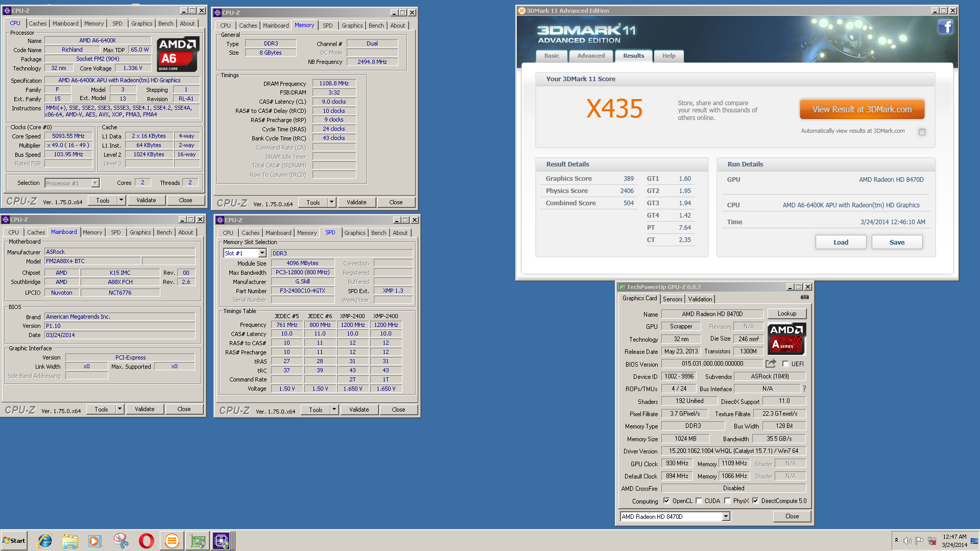Click the GPU-Z BIOS Version field
This screenshot has height=551, width=980.
click(712, 364)
